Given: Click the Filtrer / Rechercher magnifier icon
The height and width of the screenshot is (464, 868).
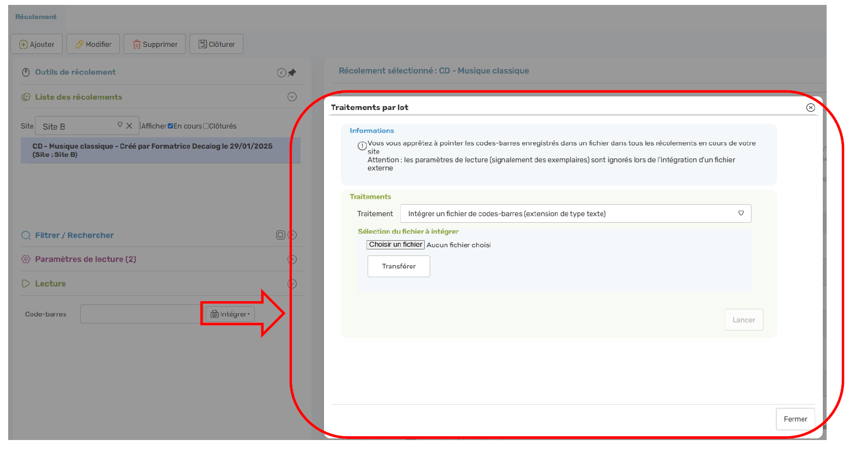Looking at the screenshot, I should tap(26, 235).
